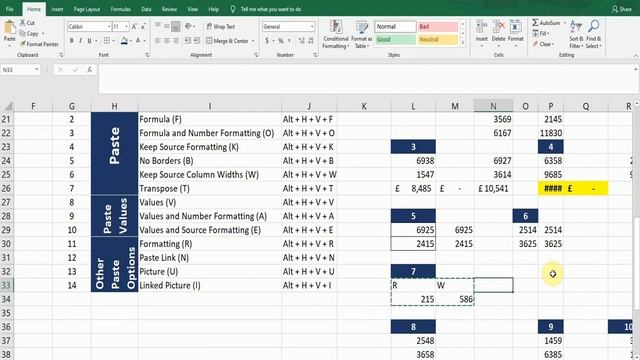Toggle Bold formatting

[71, 40]
